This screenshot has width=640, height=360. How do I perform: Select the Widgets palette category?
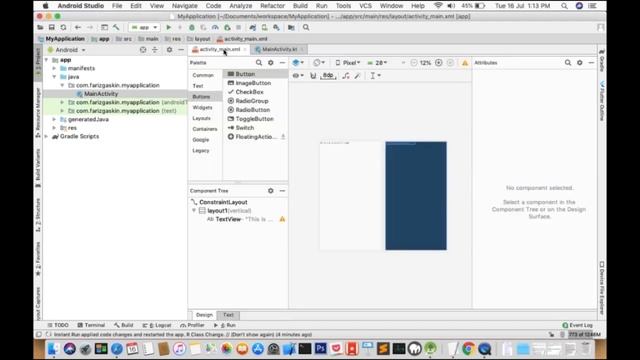(x=202, y=107)
